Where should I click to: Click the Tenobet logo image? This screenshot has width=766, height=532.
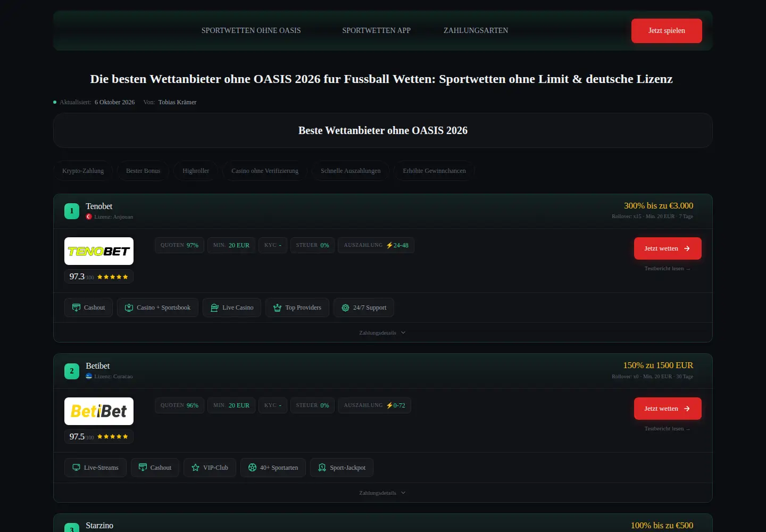(99, 251)
